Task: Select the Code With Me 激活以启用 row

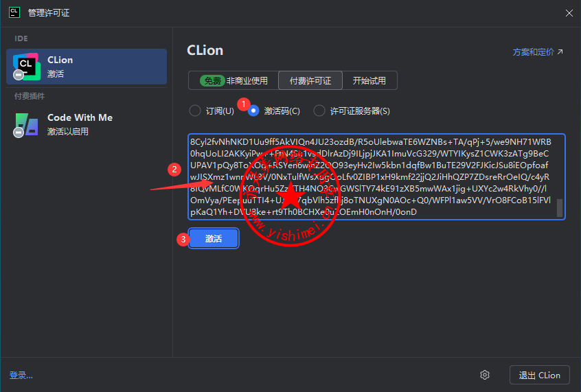Action: [x=87, y=124]
